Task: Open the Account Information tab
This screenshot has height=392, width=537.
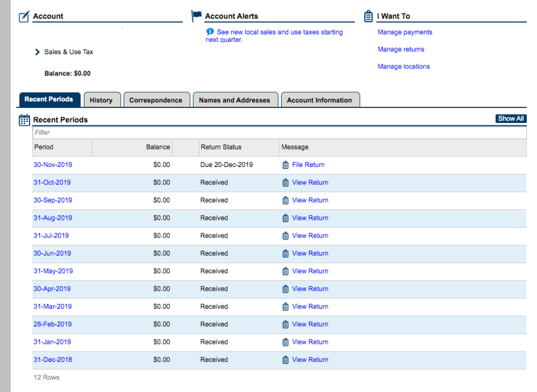Action: (319, 100)
